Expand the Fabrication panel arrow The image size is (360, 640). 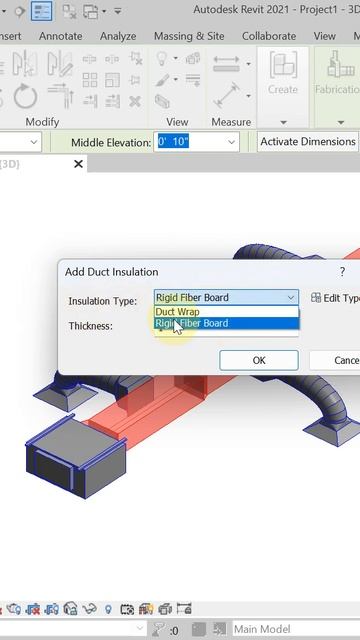[x=340, y=122]
